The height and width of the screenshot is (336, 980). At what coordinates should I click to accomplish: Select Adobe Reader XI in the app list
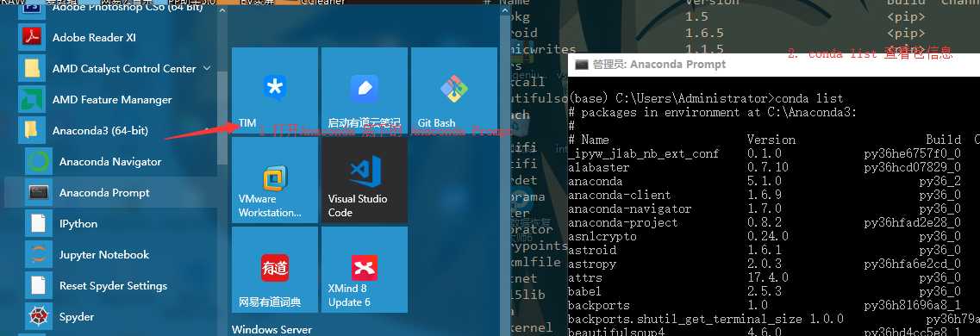coord(94,37)
